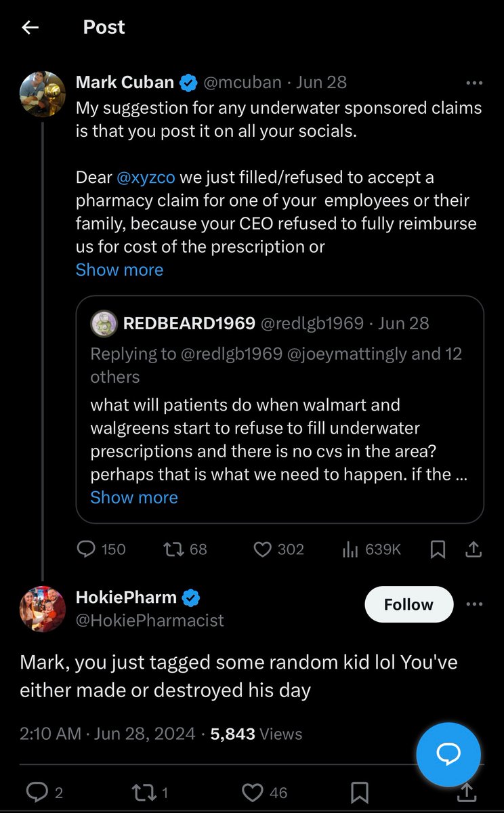Screen dimensions: 504x813
Task: Open HokiePharm's profile picture
Action: coord(43,608)
